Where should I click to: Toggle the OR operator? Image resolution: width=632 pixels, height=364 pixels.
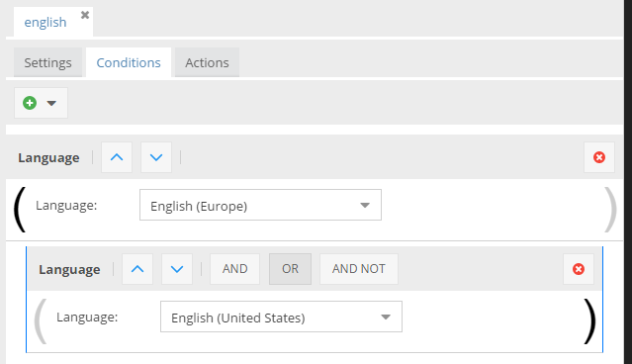click(290, 269)
